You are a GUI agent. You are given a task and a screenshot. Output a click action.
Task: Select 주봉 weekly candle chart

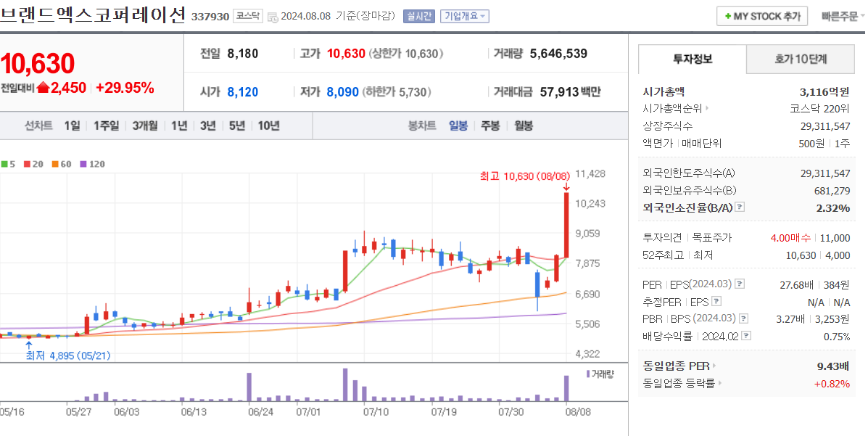pyautogui.click(x=490, y=126)
